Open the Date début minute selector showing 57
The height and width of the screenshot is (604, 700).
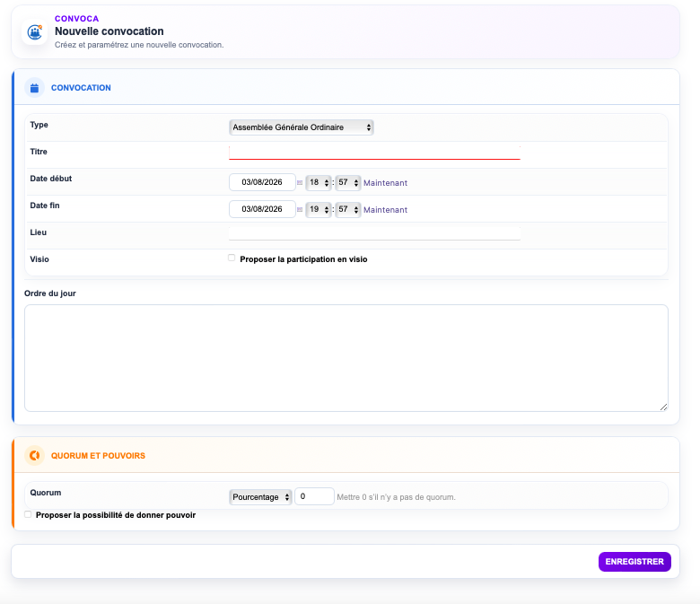click(x=348, y=182)
